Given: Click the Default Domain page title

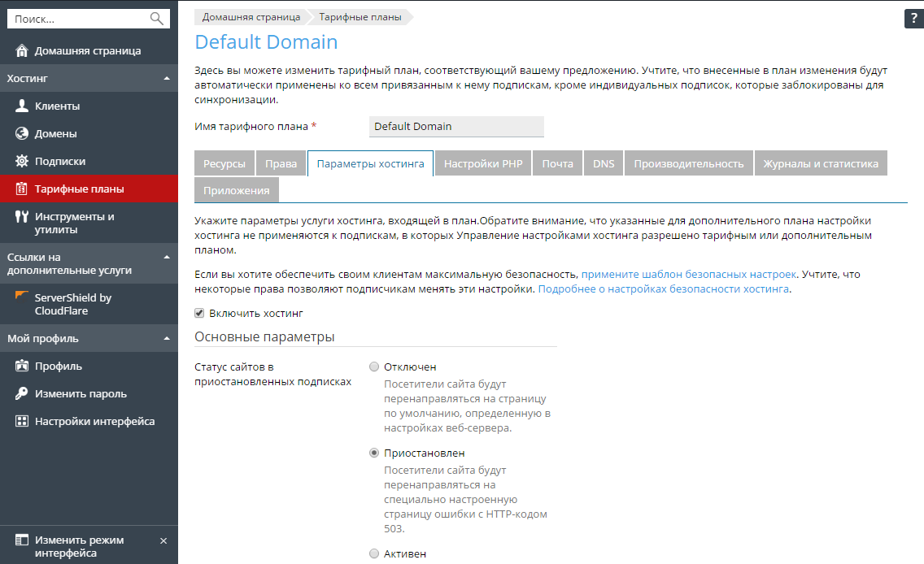Looking at the screenshot, I should [x=266, y=41].
